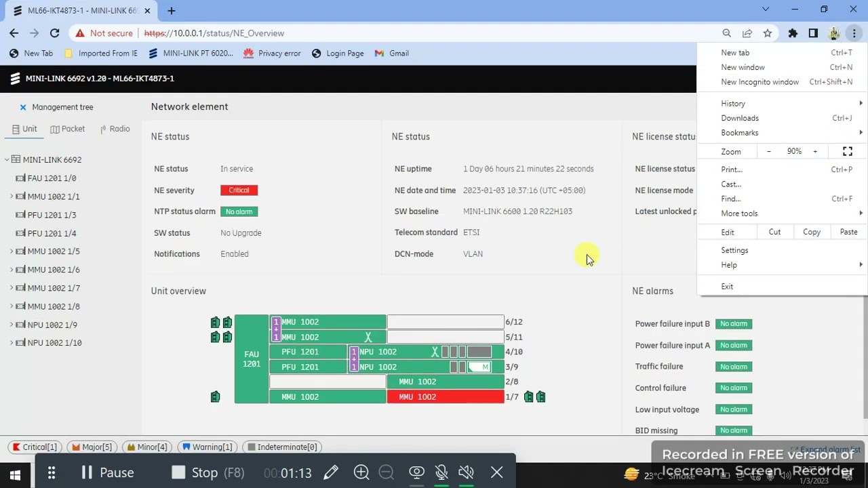Click the FAU 1201 block in unit overview

(x=252, y=359)
